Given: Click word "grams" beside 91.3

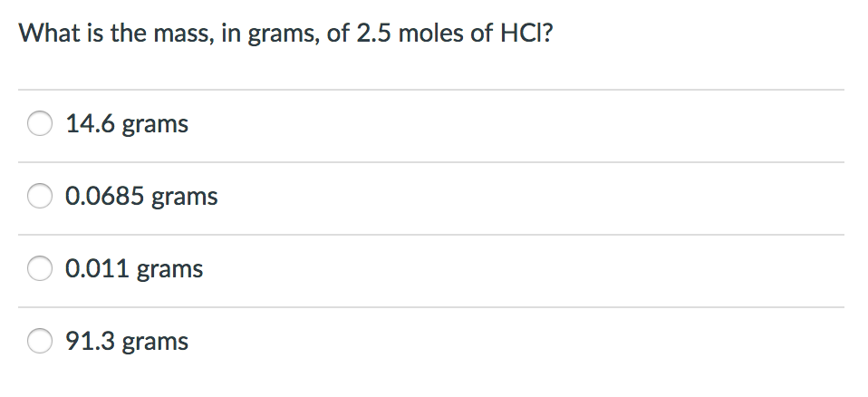Looking at the screenshot, I should [x=156, y=343].
